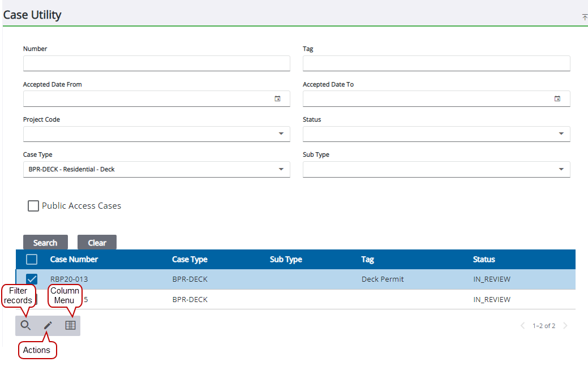The width and height of the screenshot is (588, 392).
Task: Uncheck the row checkbox for RBP20-013
Action: tap(32, 279)
